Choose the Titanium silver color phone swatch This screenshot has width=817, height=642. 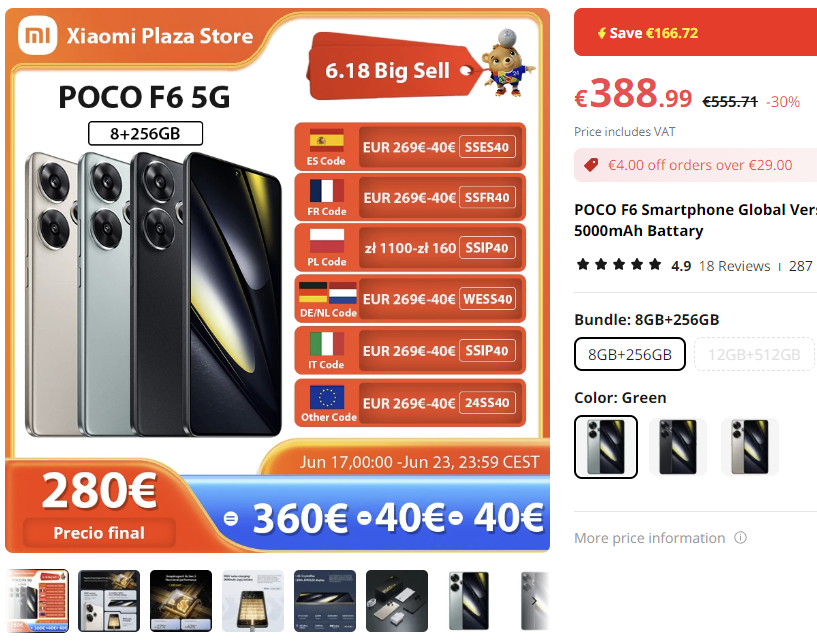(749, 447)
